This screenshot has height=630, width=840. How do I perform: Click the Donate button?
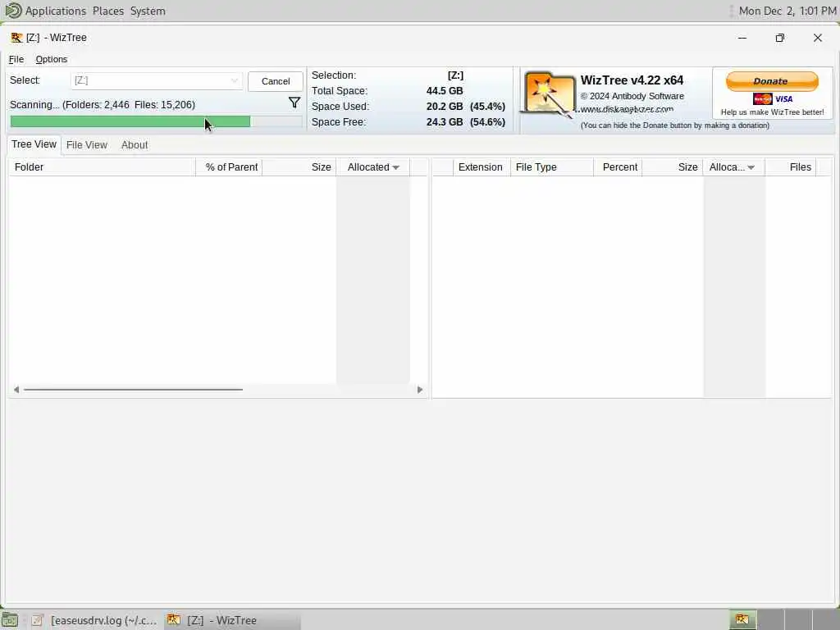[x=772, y=81]
